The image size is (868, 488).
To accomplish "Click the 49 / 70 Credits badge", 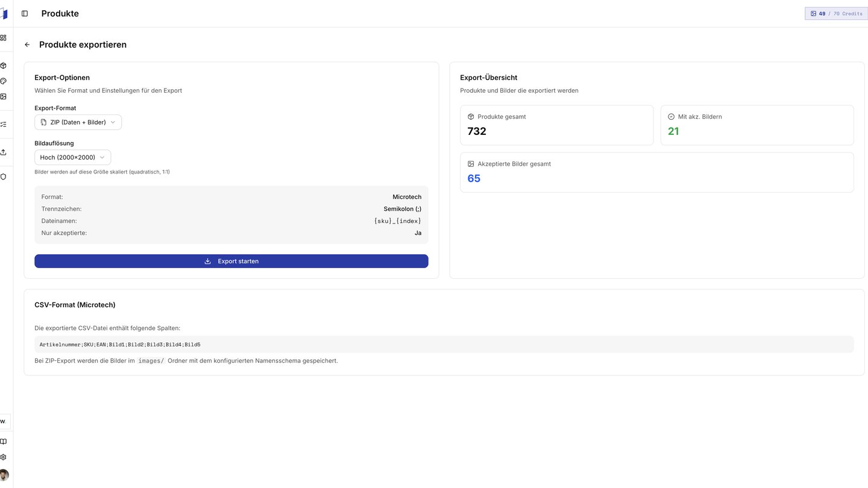I will 836,13.
